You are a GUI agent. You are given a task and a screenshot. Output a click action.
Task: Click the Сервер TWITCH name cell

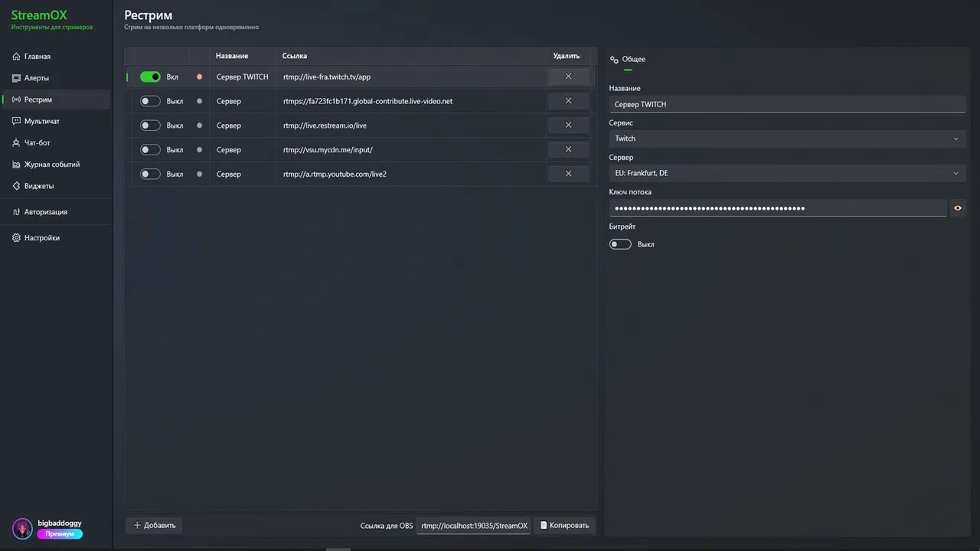coord(243,77)
